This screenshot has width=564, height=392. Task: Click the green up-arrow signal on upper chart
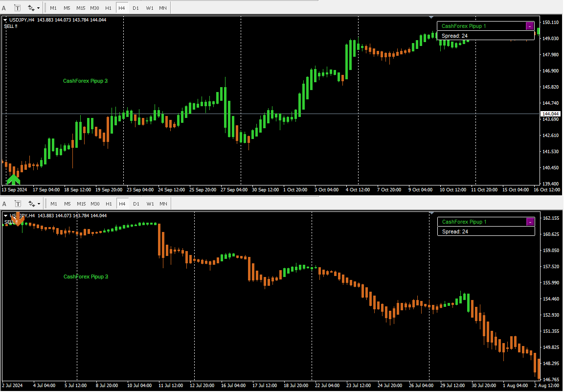pos(13,179)
